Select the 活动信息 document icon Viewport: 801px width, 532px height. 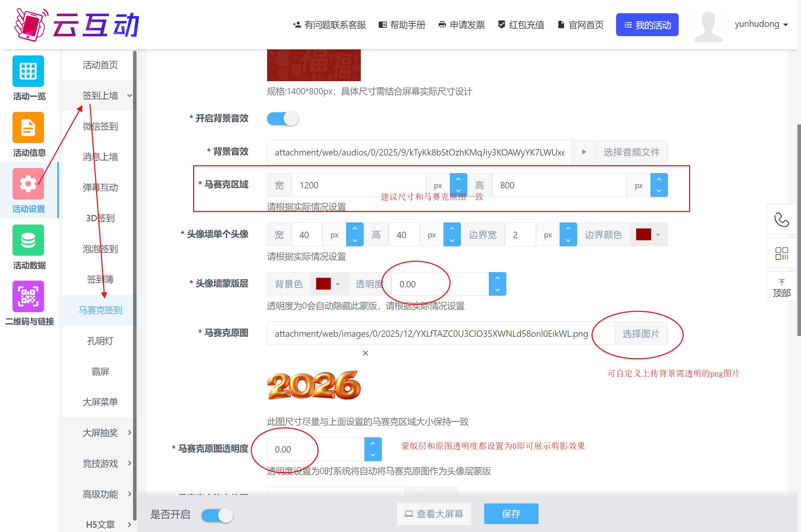click(28, 128)
